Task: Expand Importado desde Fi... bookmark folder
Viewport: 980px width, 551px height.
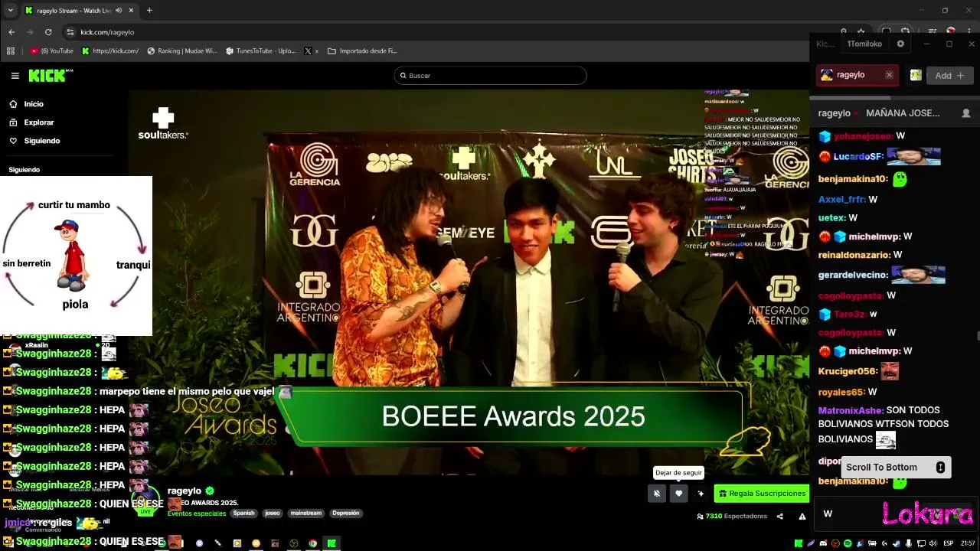Action: tap(362, 51)
